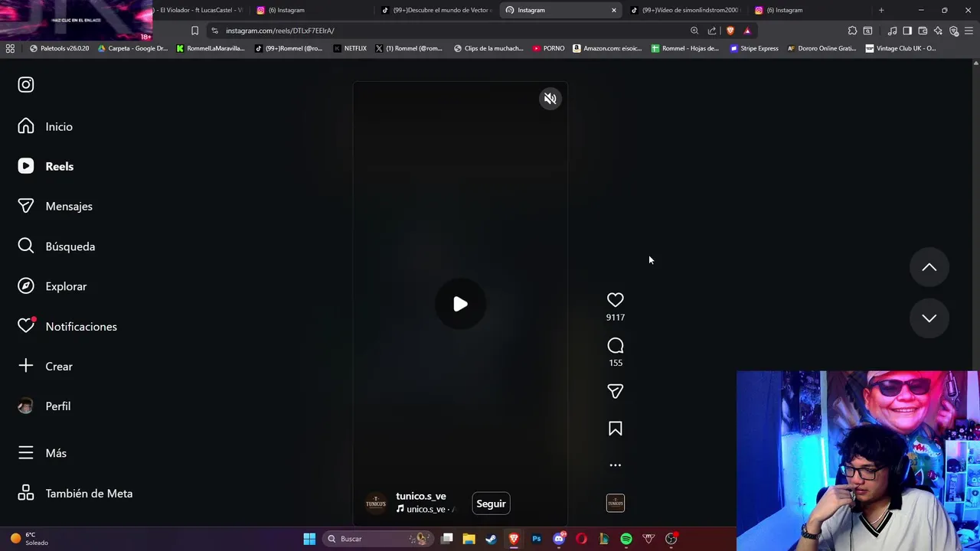Expand También de Meta apps list
Screen dimensions: 980x551
[75, 494]
